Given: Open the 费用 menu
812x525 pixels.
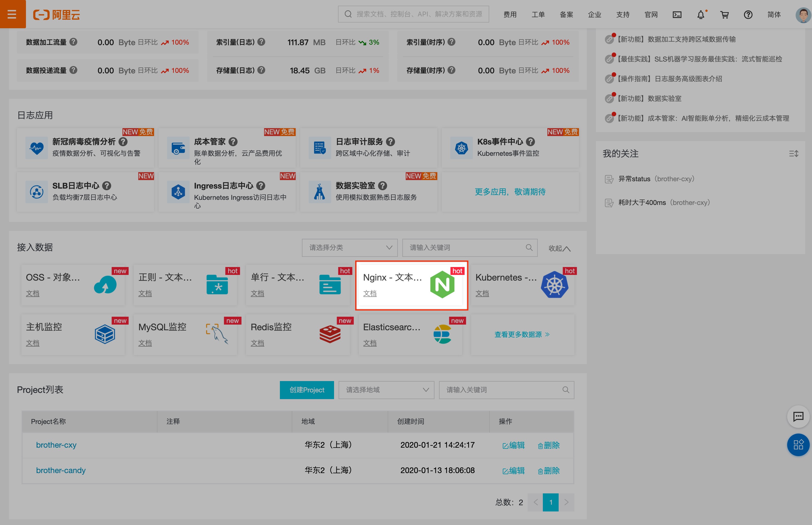Looking at the screenshot, I should [x=510, y=14].
